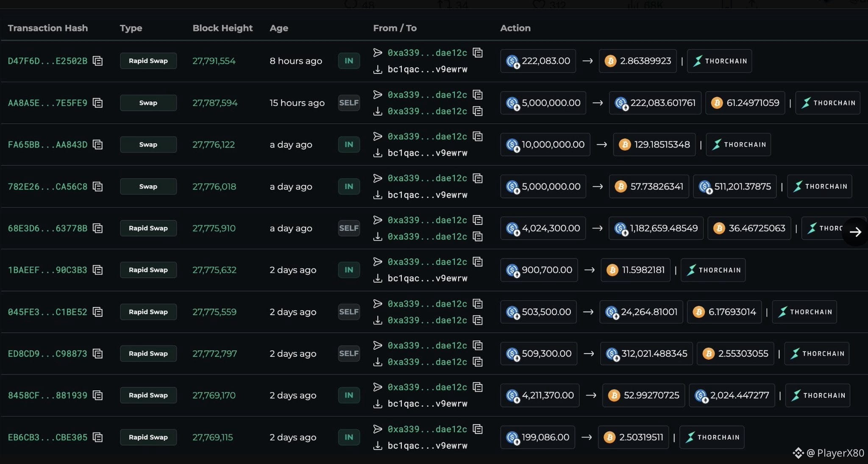Image resolution: width=868 pixels, height=464 pixels.
Task: Click USDC amount 10,000,000.00 chip
Action: tap(545, 144)
